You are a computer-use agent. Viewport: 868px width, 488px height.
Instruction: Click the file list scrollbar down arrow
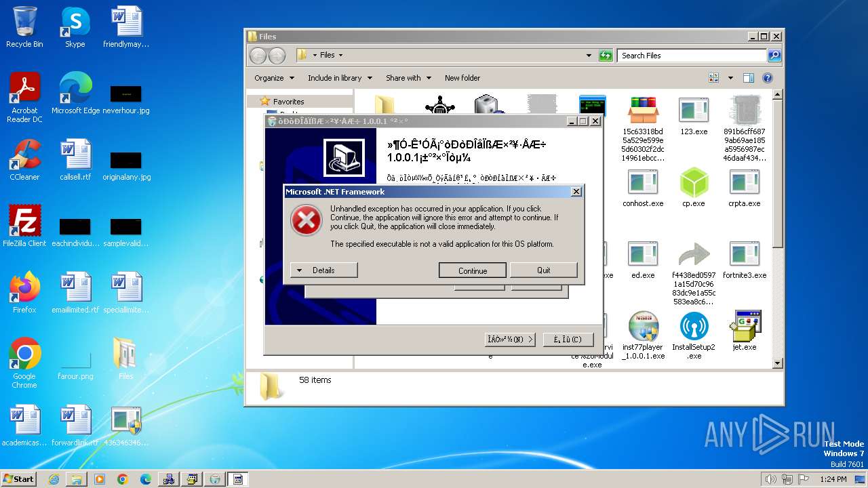pos(778,363)
